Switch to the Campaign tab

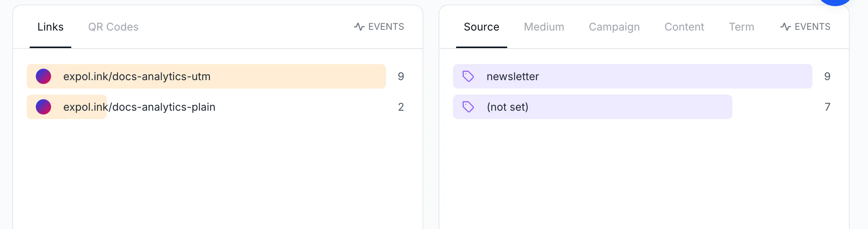pos(614,27)
